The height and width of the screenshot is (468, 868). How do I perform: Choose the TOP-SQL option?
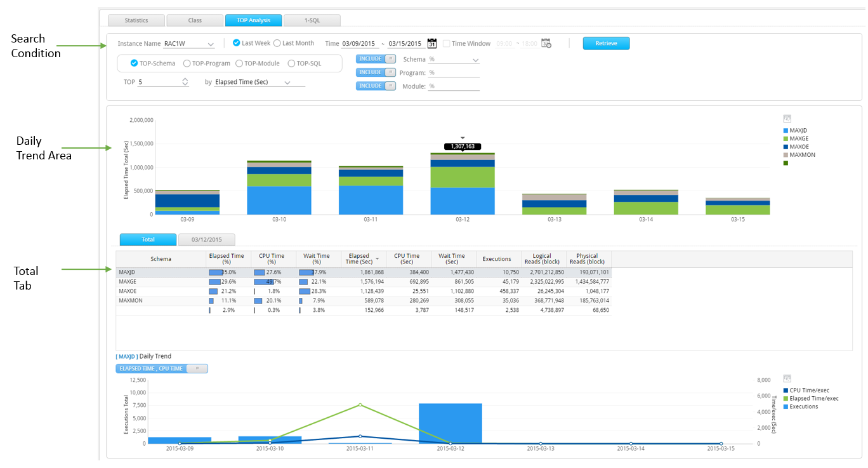[x=291, y=64]
